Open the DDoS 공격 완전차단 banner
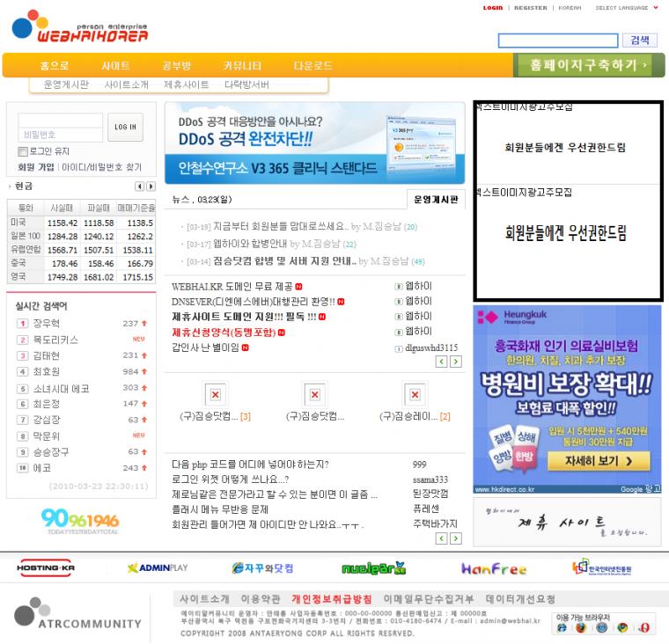 pyautogui.click(x=315, y=143)
